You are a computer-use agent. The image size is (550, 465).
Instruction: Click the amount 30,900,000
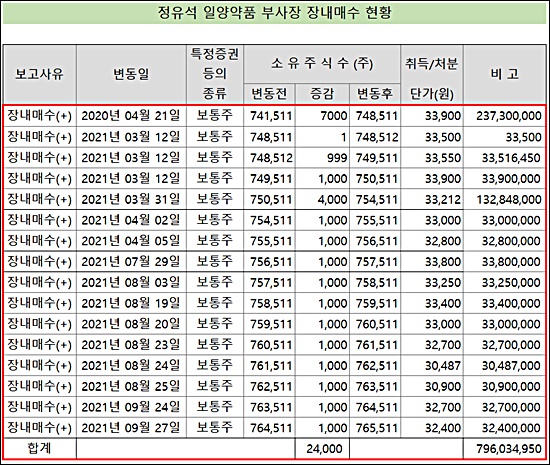pyautogui.click(x=511, y=386)
